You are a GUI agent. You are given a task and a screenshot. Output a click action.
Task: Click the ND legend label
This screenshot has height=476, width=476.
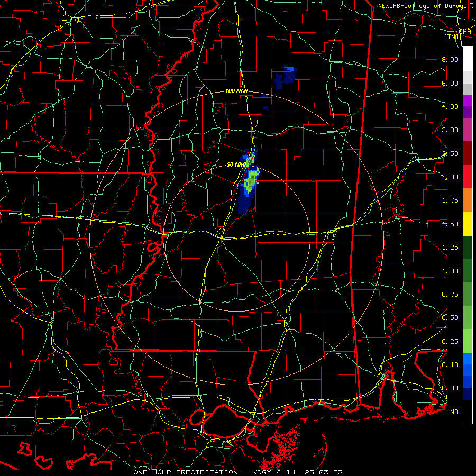tap(454, 412)
